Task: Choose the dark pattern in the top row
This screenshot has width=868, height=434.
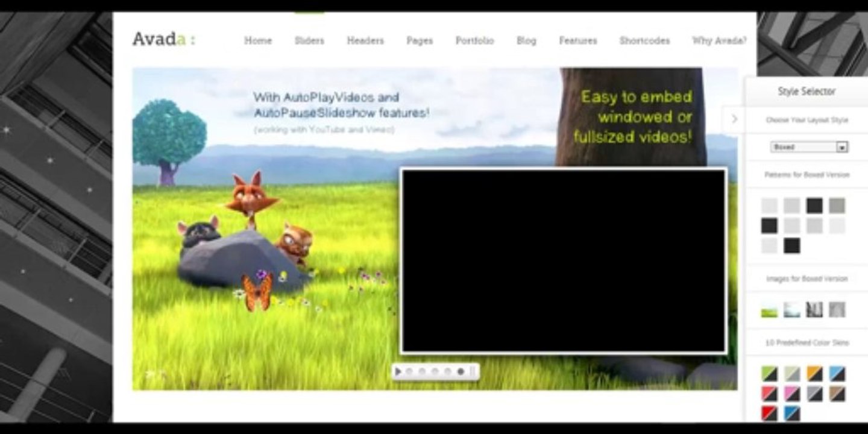Action: click(814, 206)
